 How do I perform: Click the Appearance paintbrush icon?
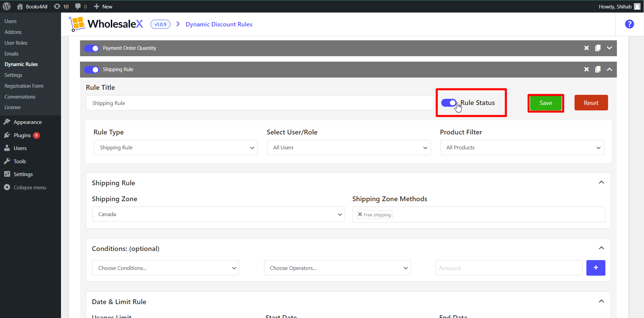coord(7,122)
